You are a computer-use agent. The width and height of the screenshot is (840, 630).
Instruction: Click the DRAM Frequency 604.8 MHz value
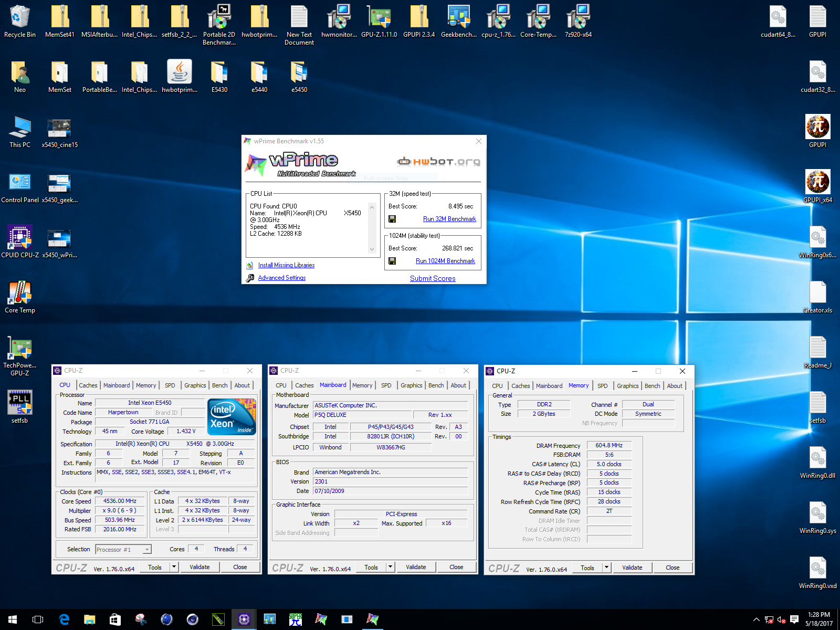tap(609, 445)
